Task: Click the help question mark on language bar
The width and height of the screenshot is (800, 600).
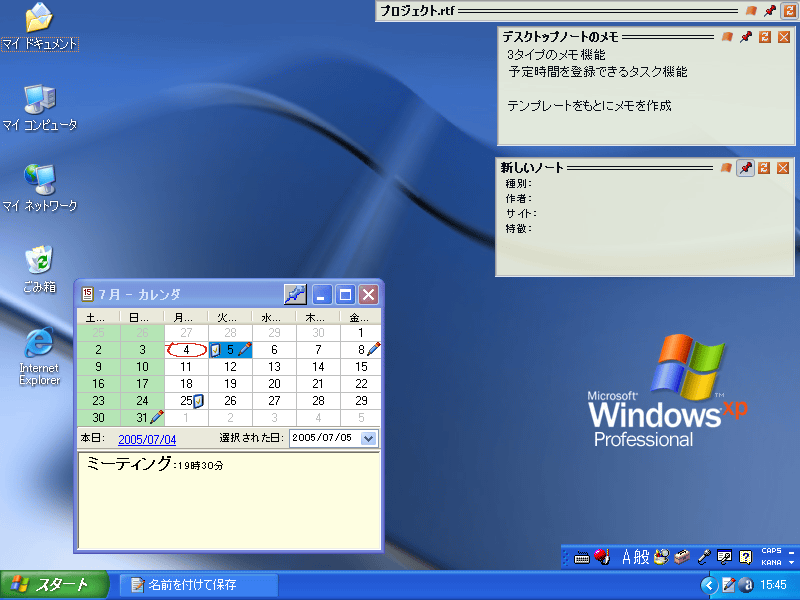Action: (x=745, y=557)
